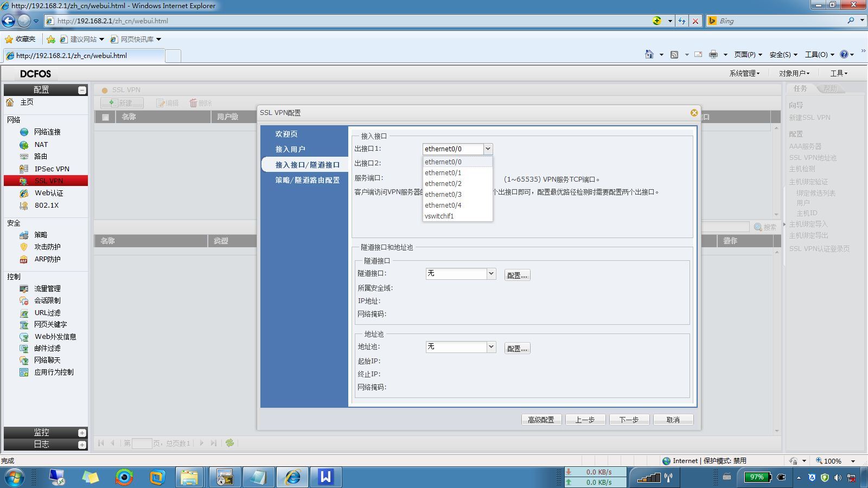Click the IE print toolbar icon
Screen dimensions: 868x488
tap(713, 54)
